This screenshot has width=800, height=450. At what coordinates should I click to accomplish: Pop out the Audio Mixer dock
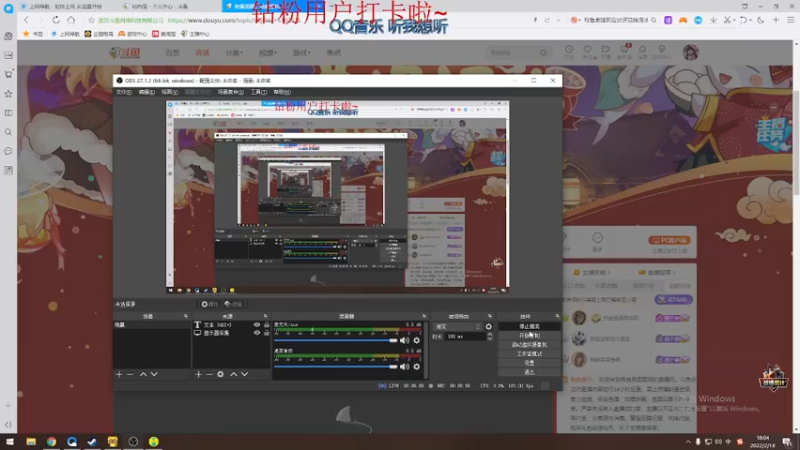pos(424,316)
